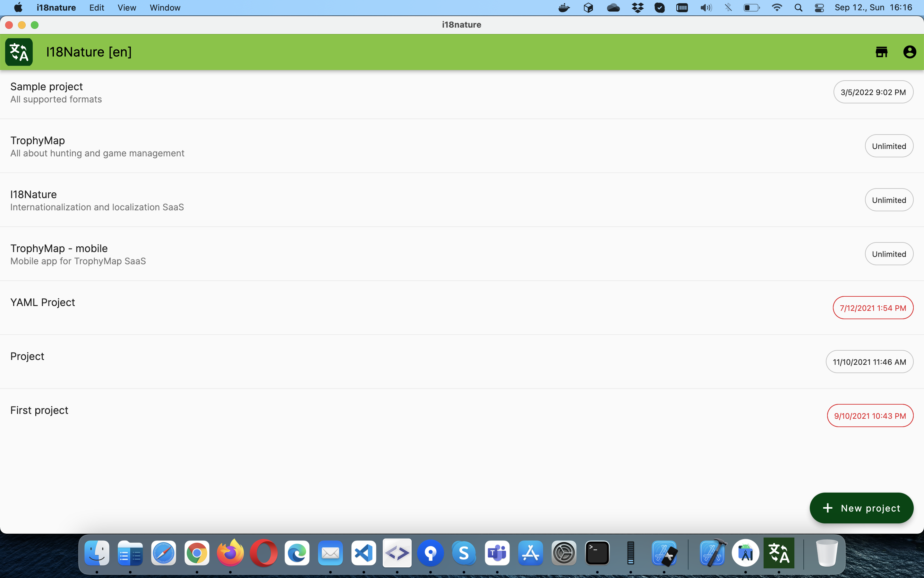Viewport: 924px width, 578px height.
Task: Launch Opera from the Dock
Action: (x=263, y=553)
